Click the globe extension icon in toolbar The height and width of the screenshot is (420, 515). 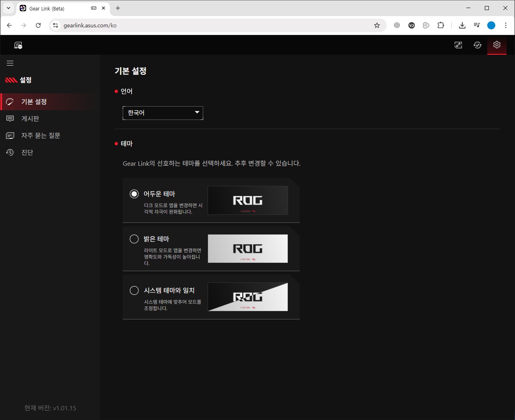(x=397, y=25)
